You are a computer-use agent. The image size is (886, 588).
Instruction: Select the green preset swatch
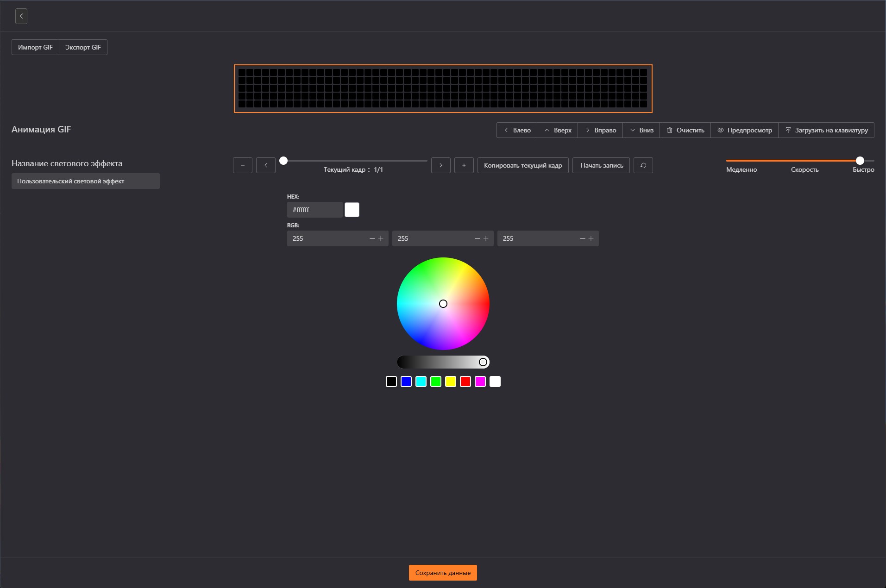pyautogui.click(x=436, y=382)
